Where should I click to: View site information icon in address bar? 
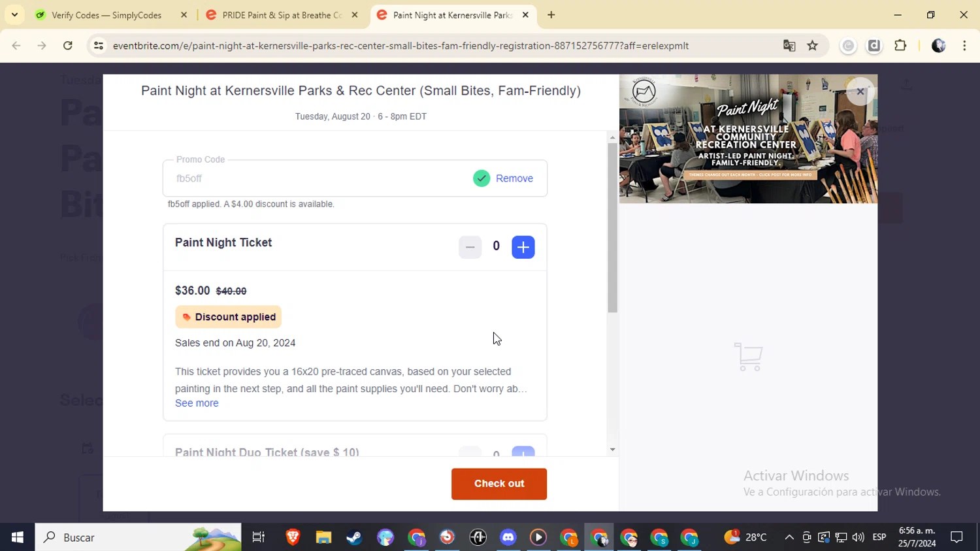coord(99,46)
